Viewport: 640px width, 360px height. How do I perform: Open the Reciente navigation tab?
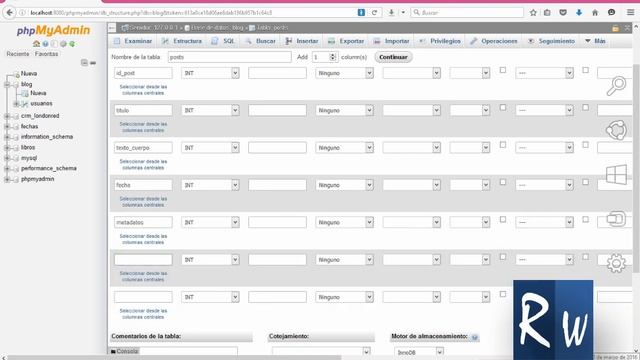(18, 54)
